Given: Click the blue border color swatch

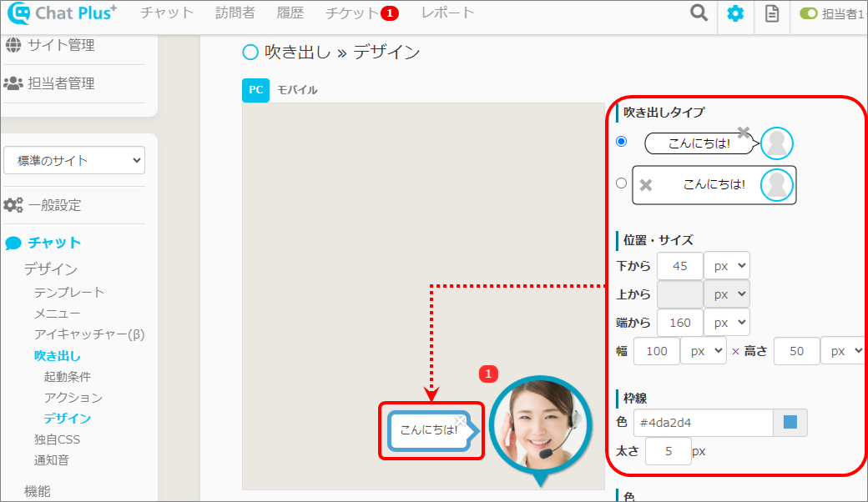Looking at the screenshot, I should (790, 423).
